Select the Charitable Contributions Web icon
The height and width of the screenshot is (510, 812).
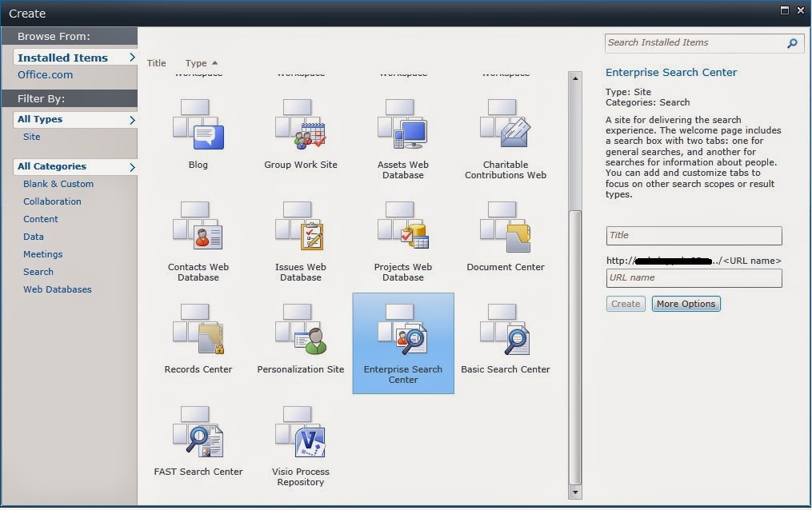click(x=506, y=124)
